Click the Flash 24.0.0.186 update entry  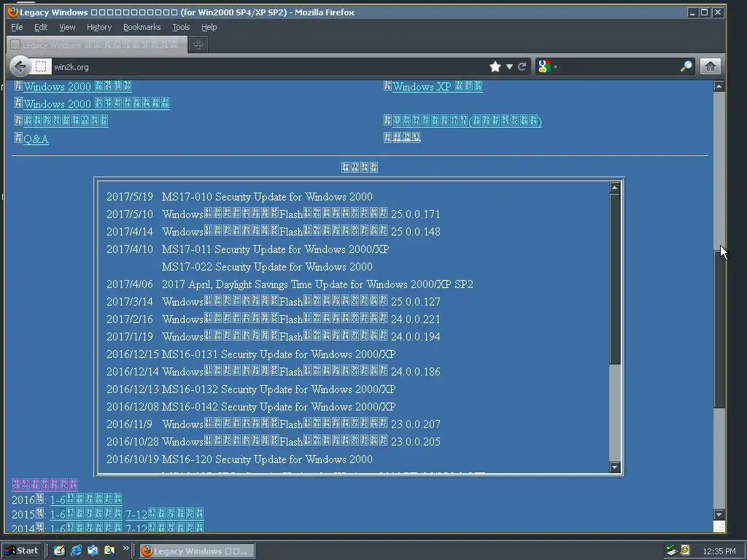coord(301,372)
